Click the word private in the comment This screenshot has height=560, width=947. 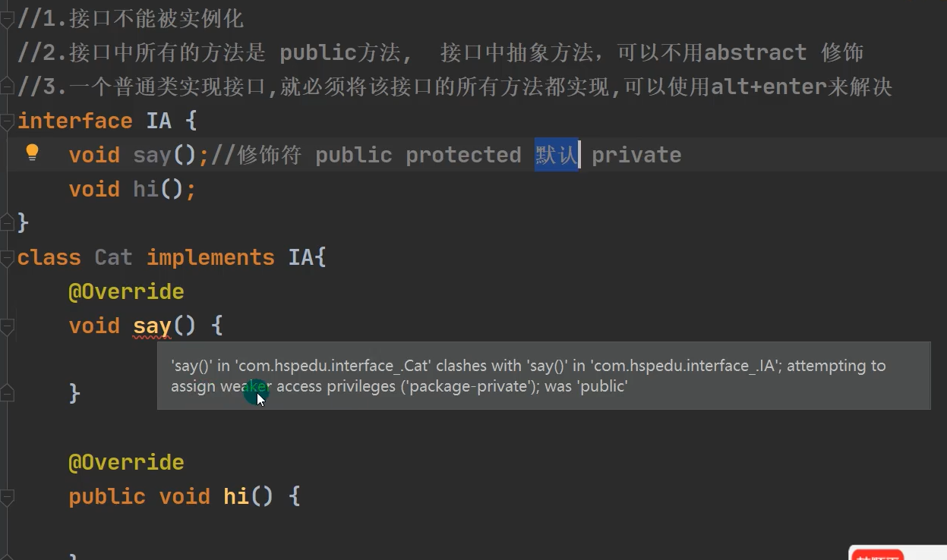coord(636,155)
